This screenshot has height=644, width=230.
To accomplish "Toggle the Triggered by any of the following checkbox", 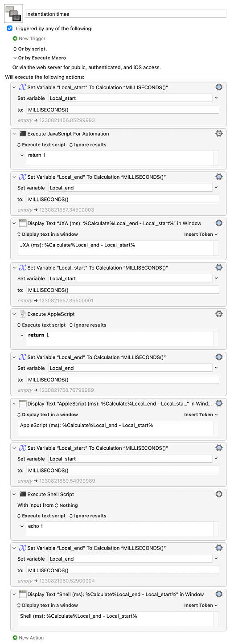I will pyautogui.click(x=10, y=29).
